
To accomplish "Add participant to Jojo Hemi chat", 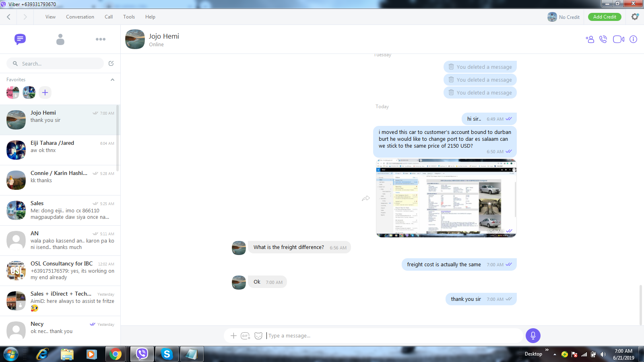I will pos(590,39).
